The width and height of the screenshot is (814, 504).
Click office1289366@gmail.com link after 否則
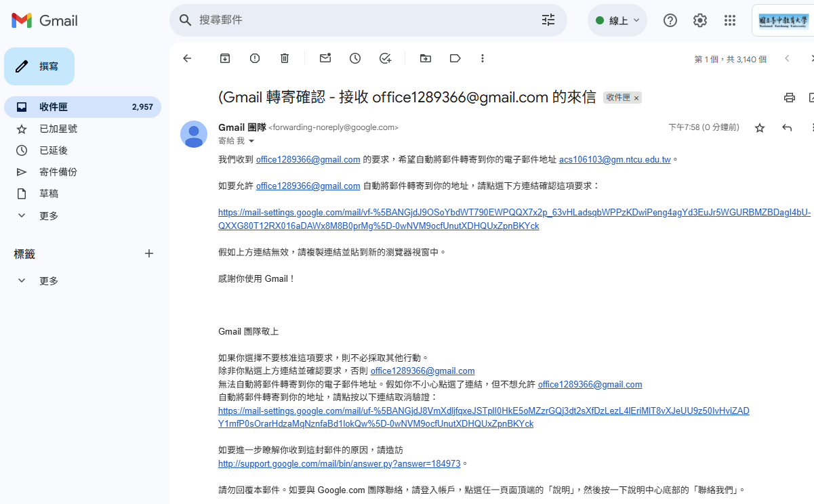pos(422,371)
